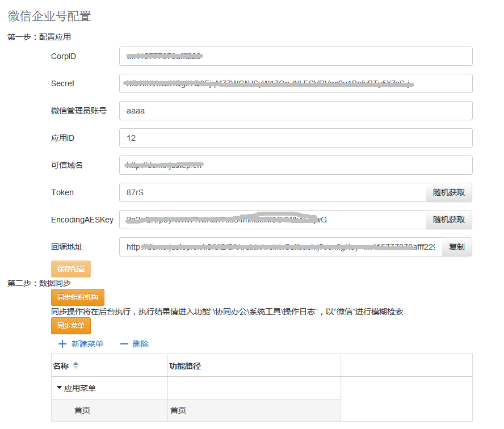This screenshot has width=504, height=429.
Task: Get a random EncodingAESKey with 随机获取
Action: coord(449,220)
